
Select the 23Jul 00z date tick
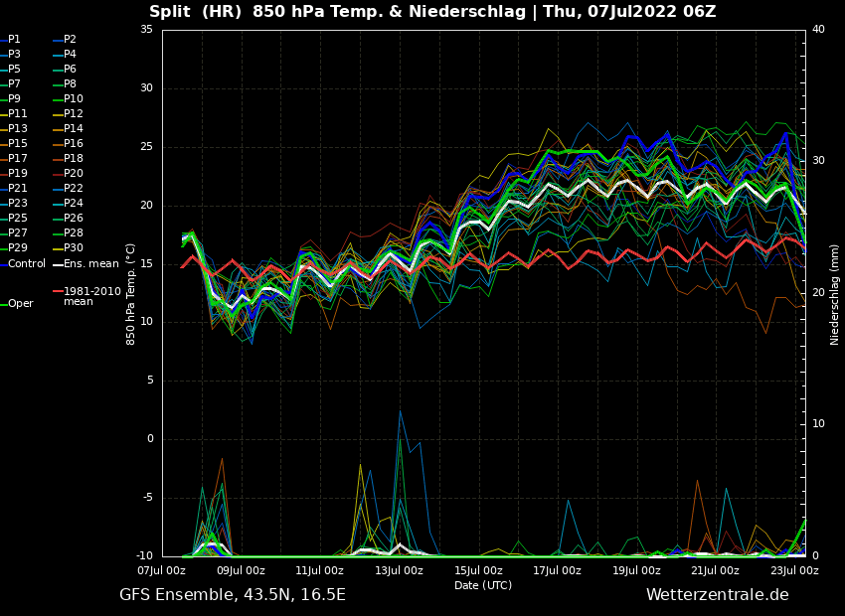(x=794, y=571)
